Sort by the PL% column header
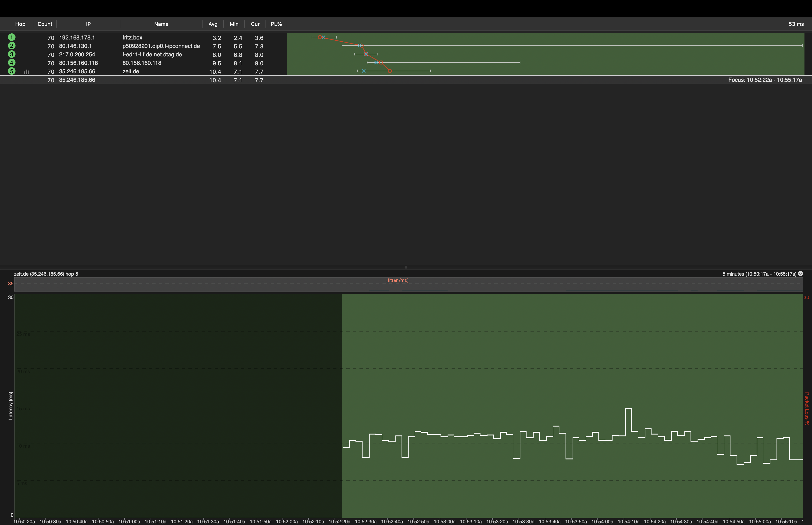 click(x=276, y=24)
